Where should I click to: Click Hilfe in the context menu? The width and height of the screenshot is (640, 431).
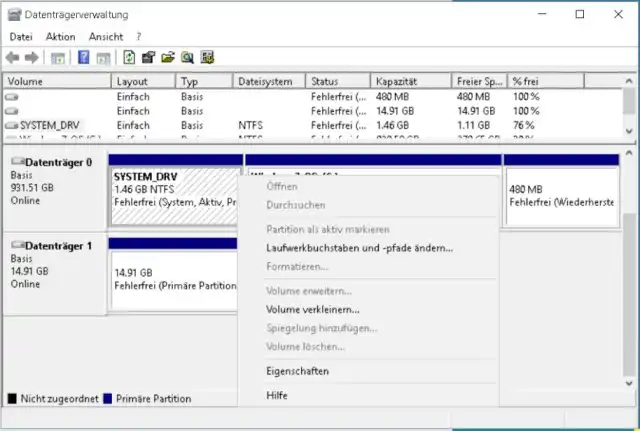pyautogui.click(x=277, y=395)
